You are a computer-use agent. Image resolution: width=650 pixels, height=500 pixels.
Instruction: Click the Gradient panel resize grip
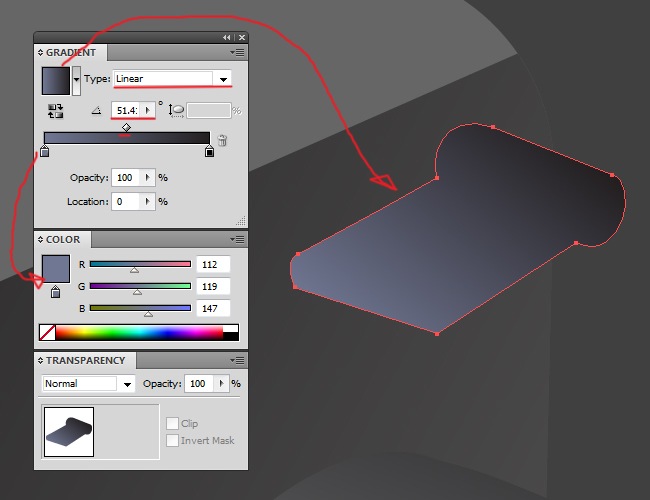[241, 221]
